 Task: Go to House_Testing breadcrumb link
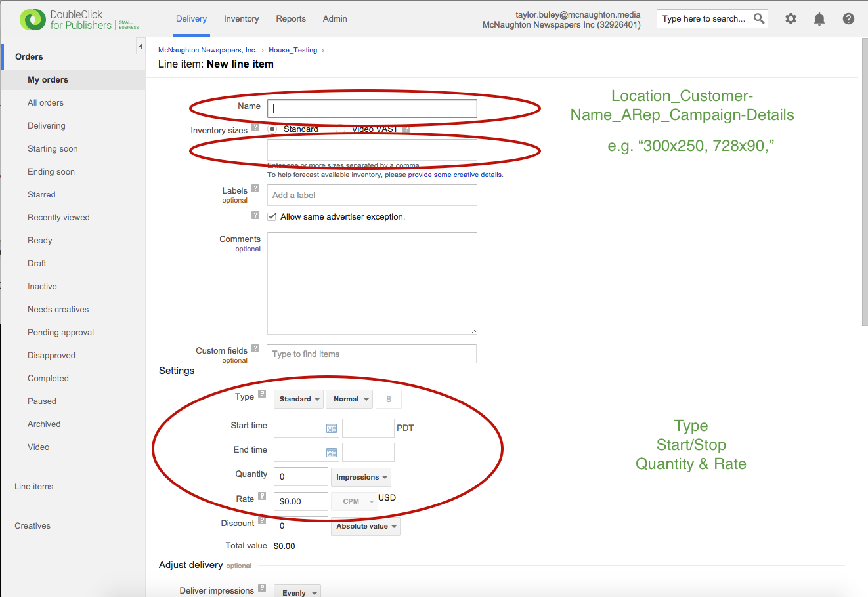(x=292, y=50)
